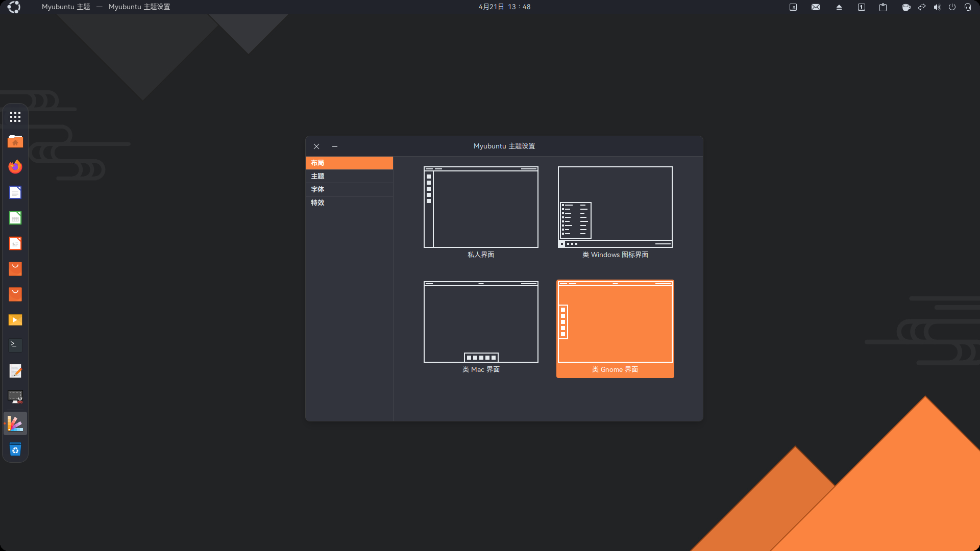Click the power icon in top bar
The height and width of the screenshot is (551, 980).
coord(952,7)
